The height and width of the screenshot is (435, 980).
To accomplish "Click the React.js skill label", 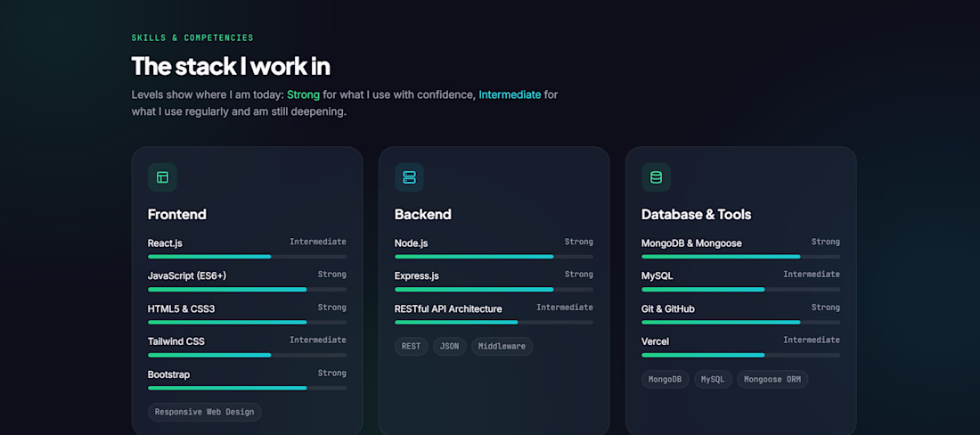I will (165, 243).
